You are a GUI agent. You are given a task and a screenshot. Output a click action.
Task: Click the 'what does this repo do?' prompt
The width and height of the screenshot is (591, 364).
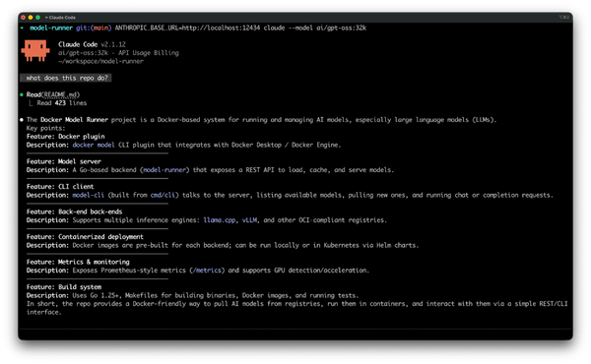click(66, 78)
